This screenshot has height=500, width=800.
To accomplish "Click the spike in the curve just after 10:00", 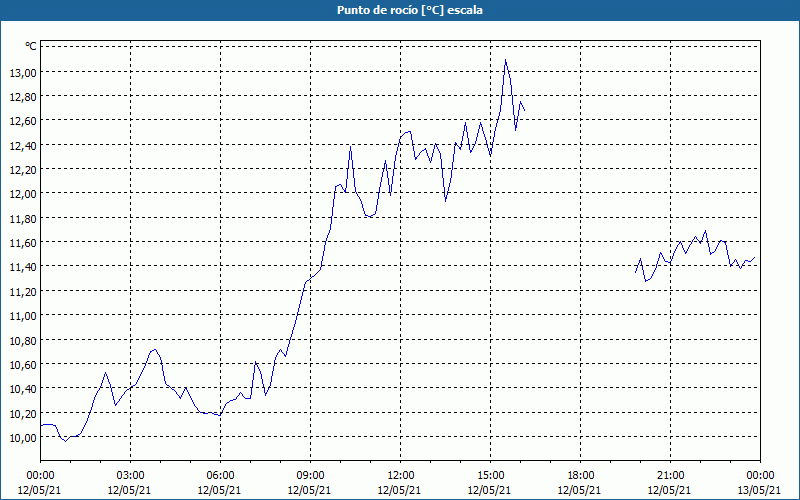I will click(351, 146).
